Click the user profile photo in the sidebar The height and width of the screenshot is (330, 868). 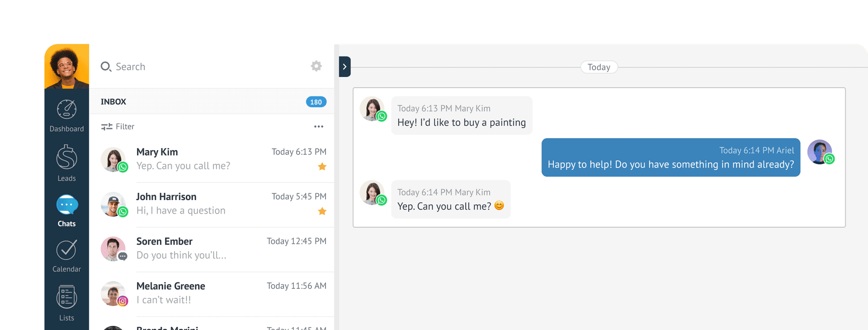[x=66, y=66]
